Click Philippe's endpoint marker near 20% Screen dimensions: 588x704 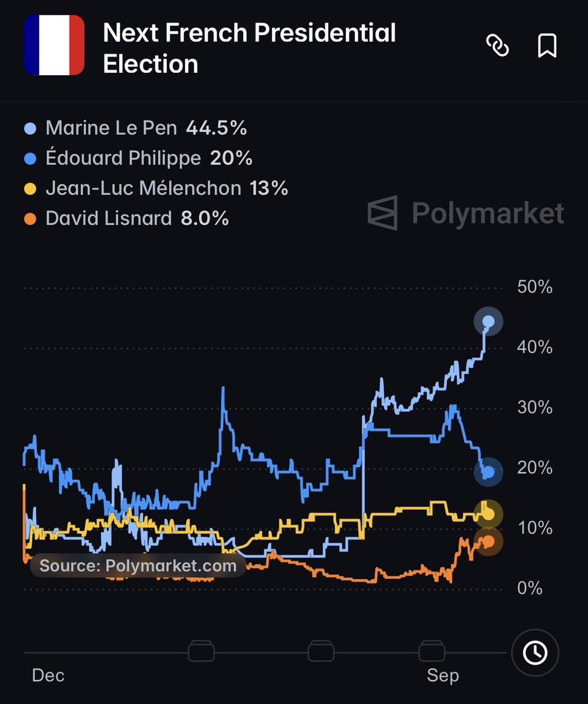(488, 472)
